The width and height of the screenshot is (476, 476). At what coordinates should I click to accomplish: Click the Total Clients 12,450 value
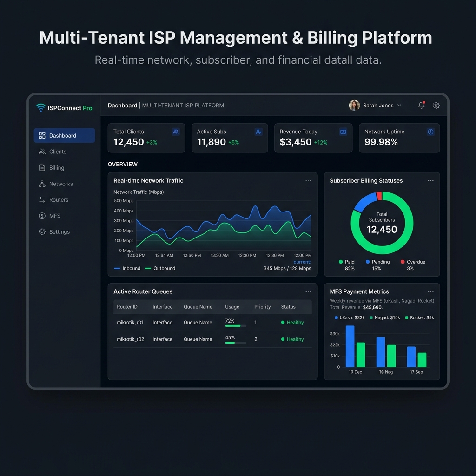128,142
